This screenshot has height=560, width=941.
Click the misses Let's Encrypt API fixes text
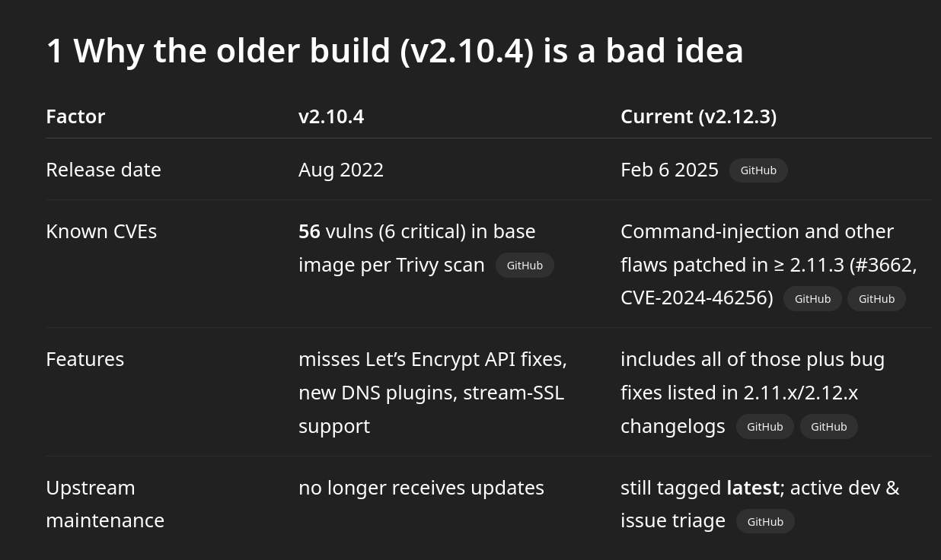(432, 359)
